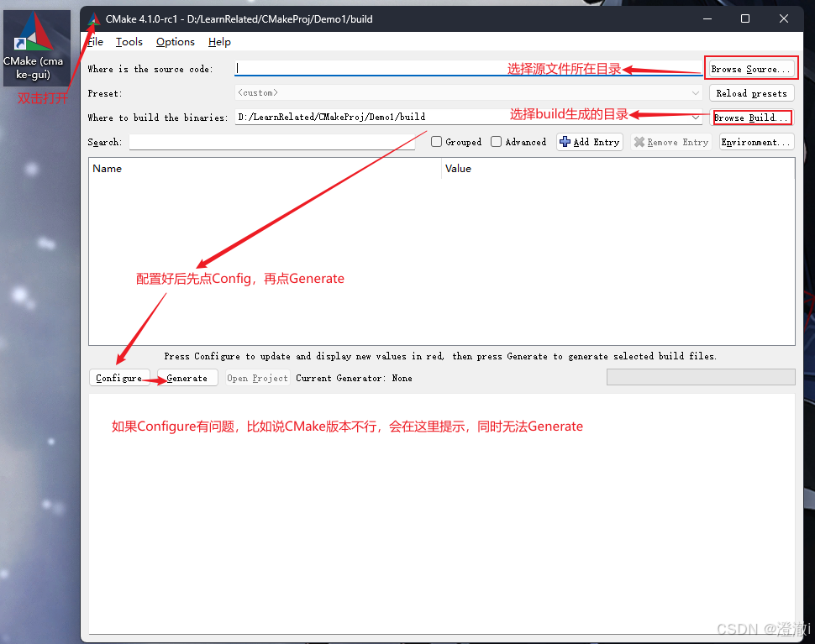This screenshot has width=815, height=644.
Task: Focus the Search input field
Action: coord(272,142)
